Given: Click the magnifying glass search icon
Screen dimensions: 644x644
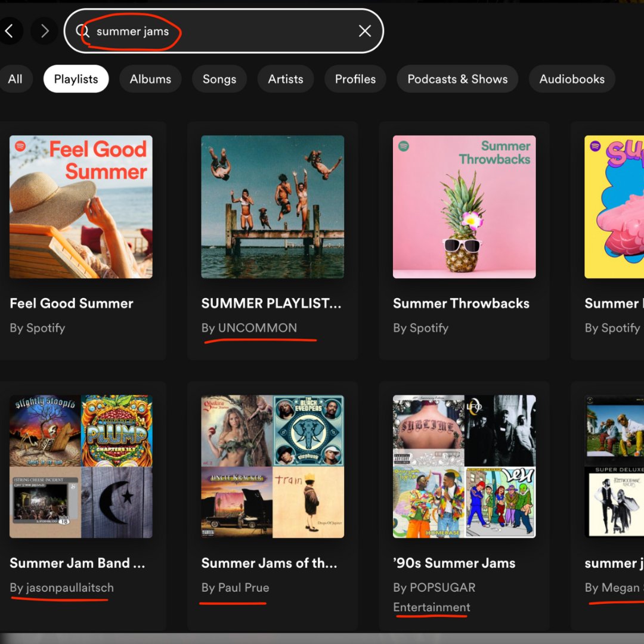Looking at the screenshot, I should click(85, 31).
